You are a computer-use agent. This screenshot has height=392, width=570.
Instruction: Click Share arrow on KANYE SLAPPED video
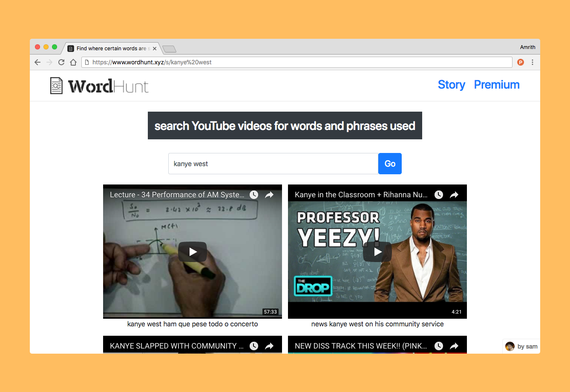click(x=269, y=346)
